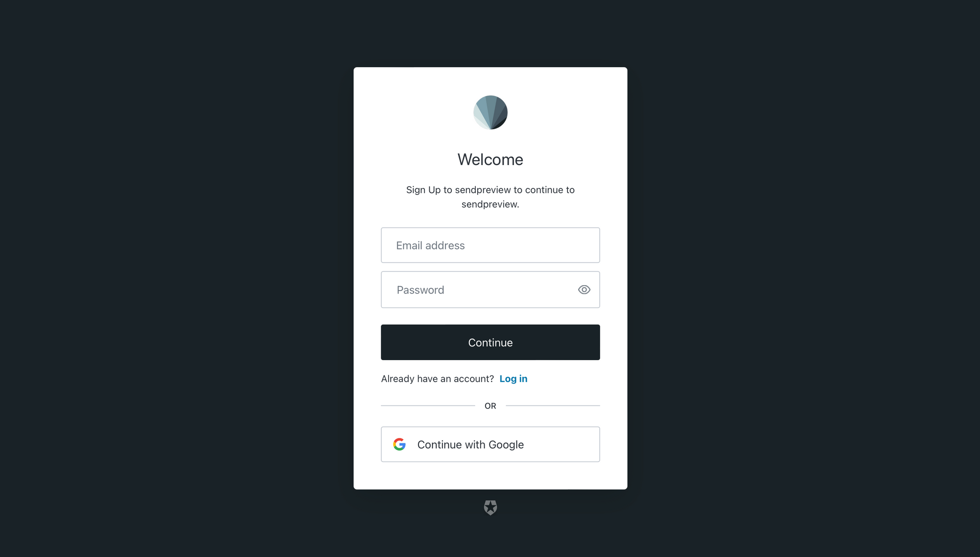This screenshot has width=980, height=557.
Task: Click the password input field
Action: pos(490,289)
